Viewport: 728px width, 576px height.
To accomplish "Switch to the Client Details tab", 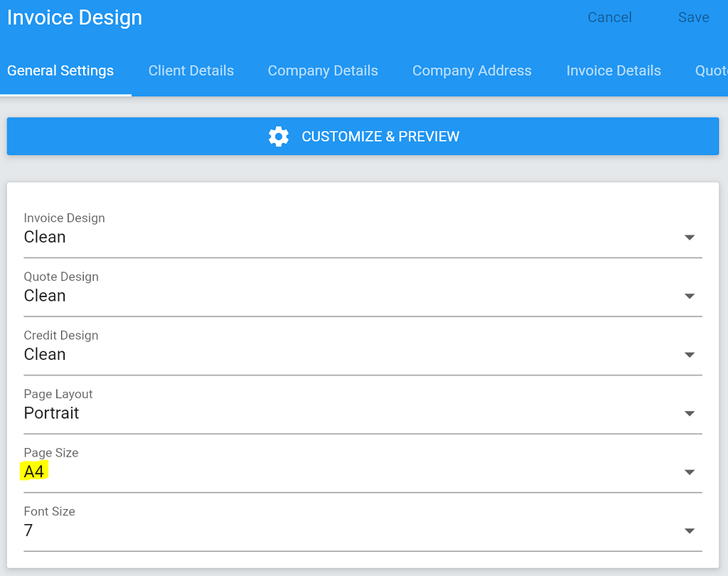I will (x=191, y=70).
